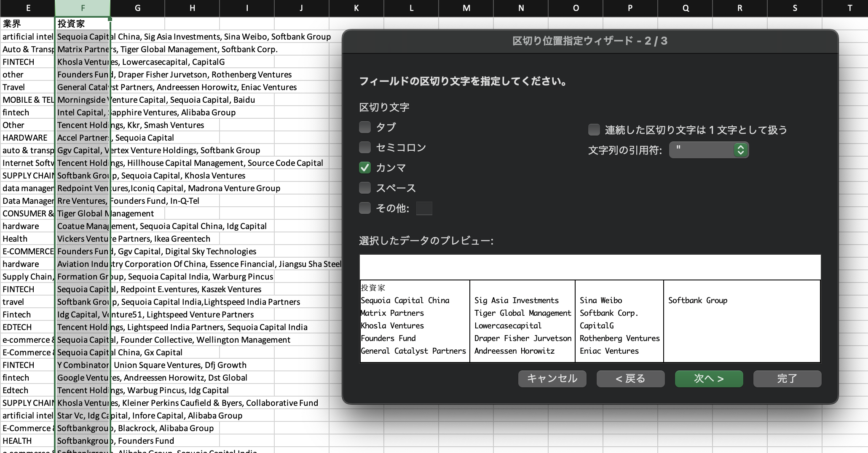Select cell starting Coatue Management

83,226
